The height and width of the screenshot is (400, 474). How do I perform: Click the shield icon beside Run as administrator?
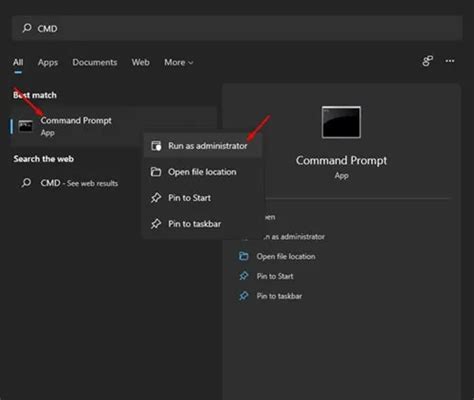click(156, 146)
